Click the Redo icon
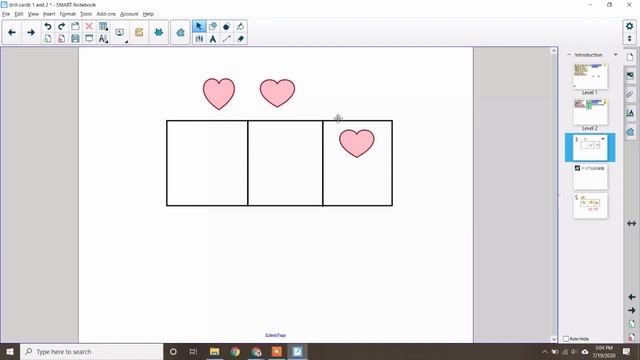This screenshot has width=640, height=360. tap(61, 27)
